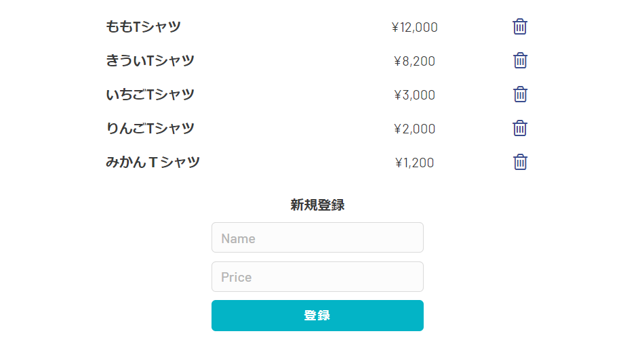This screenshot has width=644, height=342.
Task: Click the ¥1,200 price
Action: pos(414,163)
